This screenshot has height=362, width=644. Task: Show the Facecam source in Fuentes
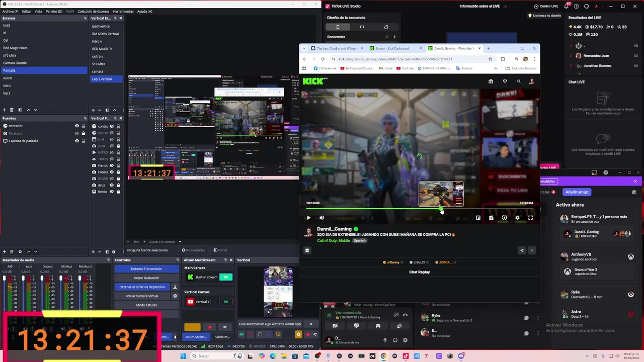(77, 133)
